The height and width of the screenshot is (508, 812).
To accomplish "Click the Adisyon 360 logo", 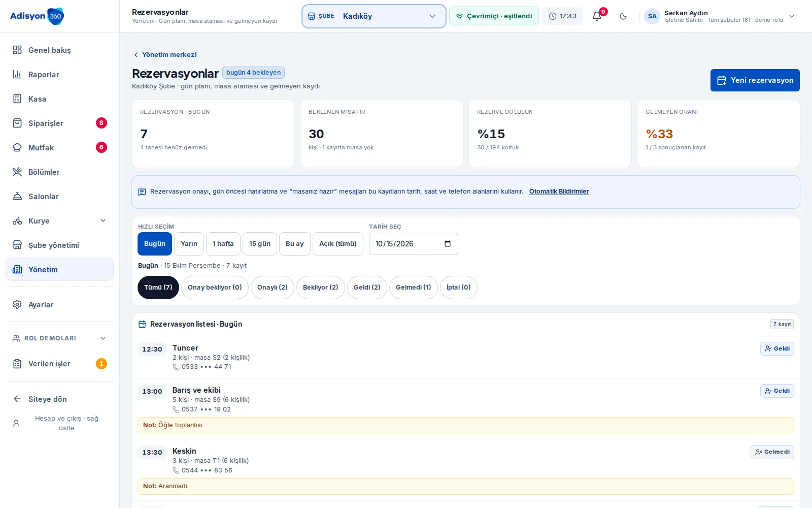I will [x=37, y=16].
